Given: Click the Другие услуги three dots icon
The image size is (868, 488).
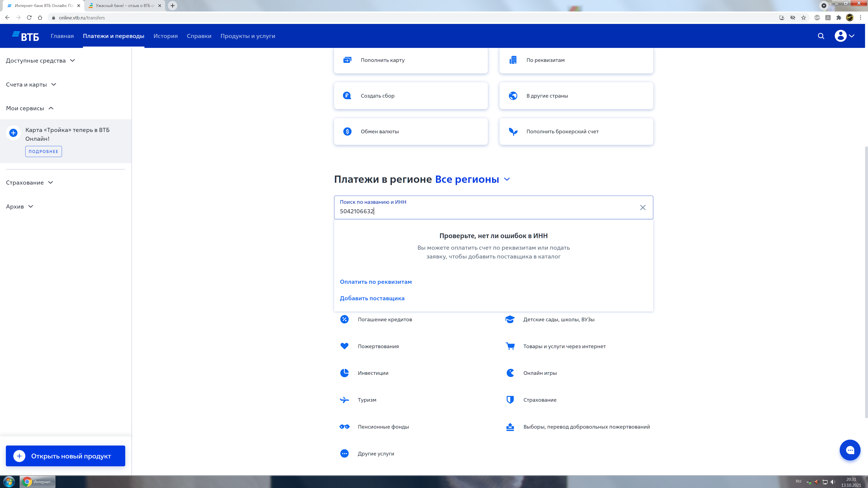Looking at the screenshot, I should (x=344, y=453).
